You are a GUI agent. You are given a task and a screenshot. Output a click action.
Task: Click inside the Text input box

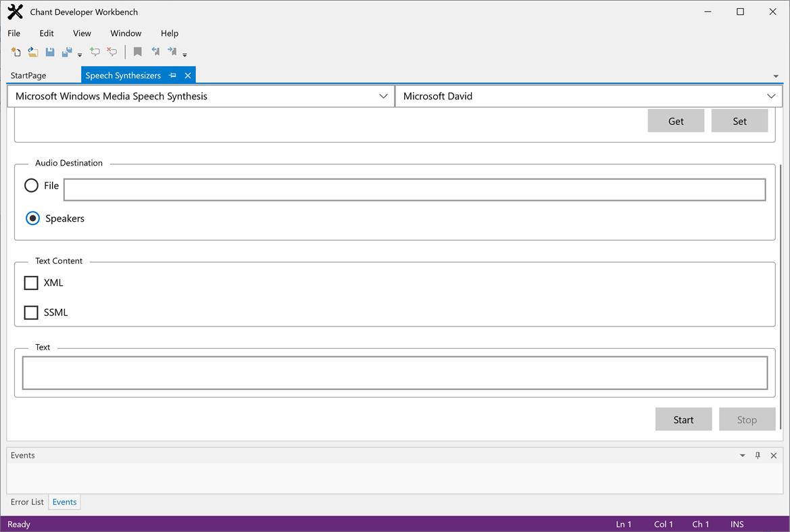tap(395, 372)
